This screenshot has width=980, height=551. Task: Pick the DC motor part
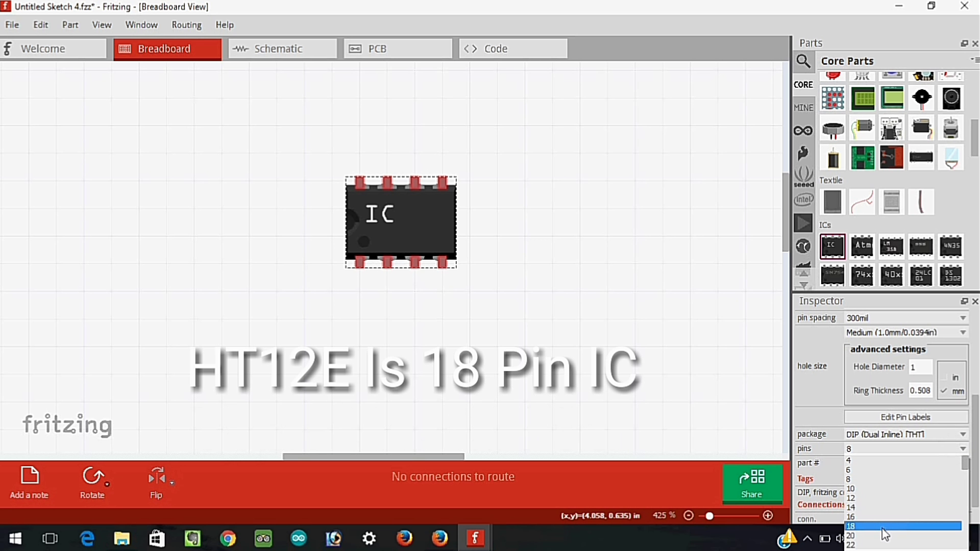point(862,128)
